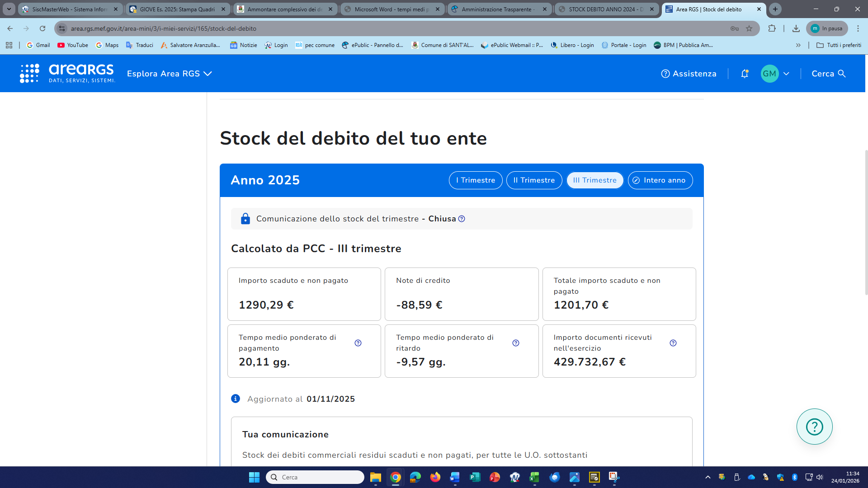This screenshot has width=868, height=488.
Task: Click info icon for Tempo medio di ritardo
Action: coord(516,343)
